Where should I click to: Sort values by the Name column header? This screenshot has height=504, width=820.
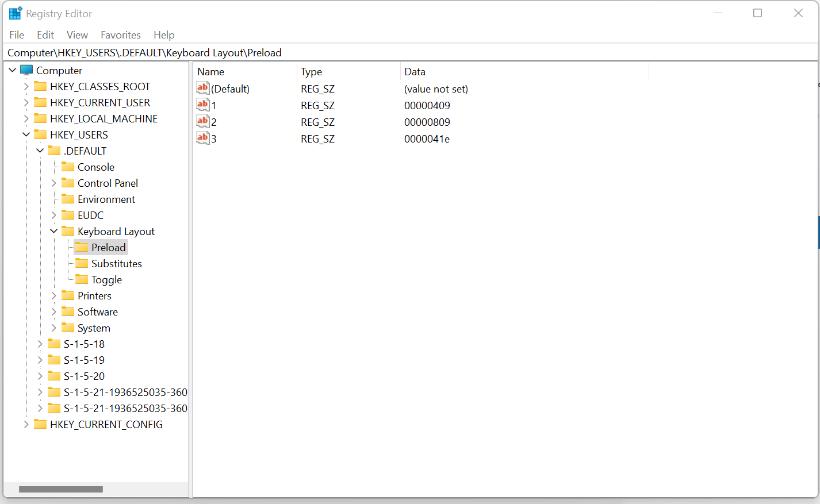[245, 71]
